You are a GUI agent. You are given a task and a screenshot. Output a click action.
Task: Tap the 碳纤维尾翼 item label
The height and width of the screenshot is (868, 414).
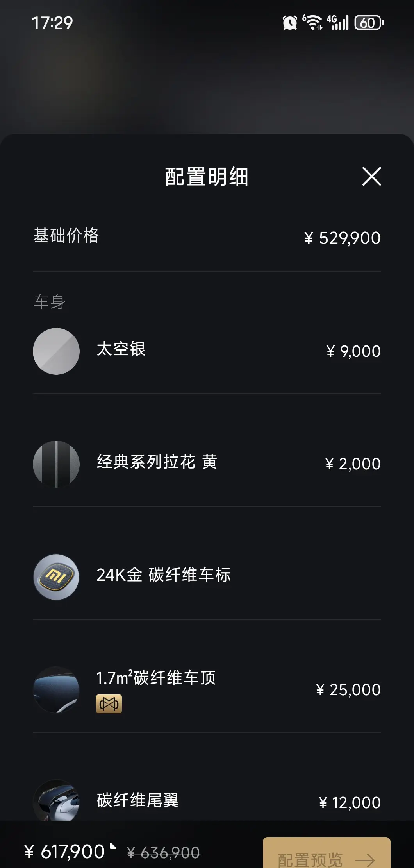[138, 800]
